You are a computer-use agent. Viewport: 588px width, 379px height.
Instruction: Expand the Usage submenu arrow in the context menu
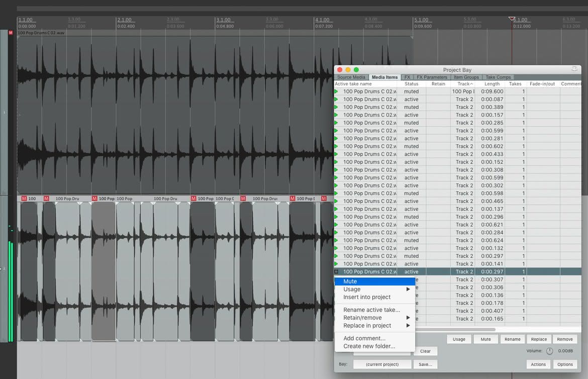[x=408, y=290]
